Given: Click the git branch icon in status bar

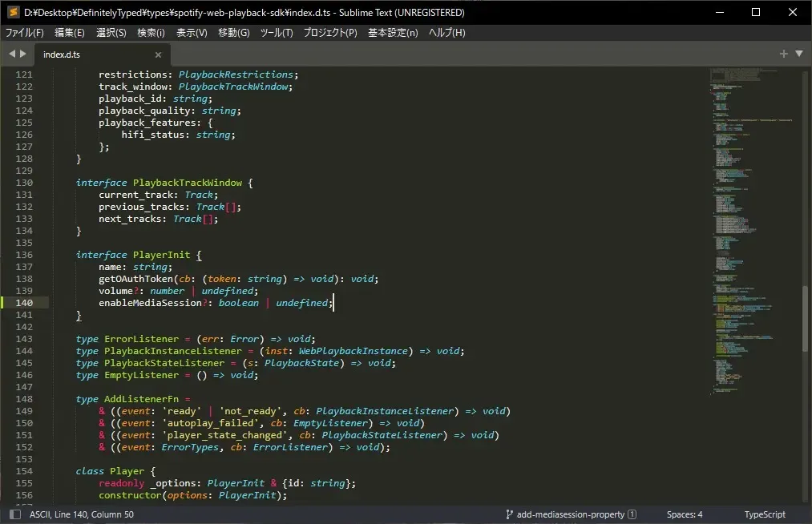Looking at the screenshot, I should click(x=509, y=514).
